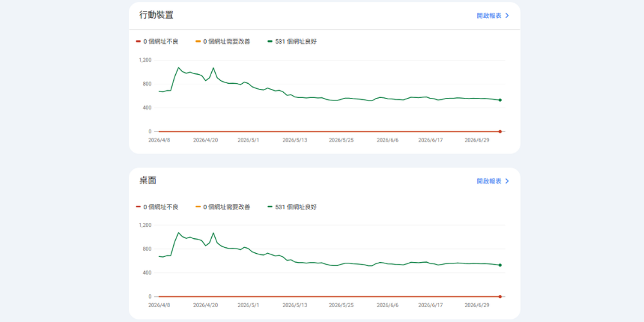Click 2026/5/25 axis label in 桌面 chart

(341, 305)
